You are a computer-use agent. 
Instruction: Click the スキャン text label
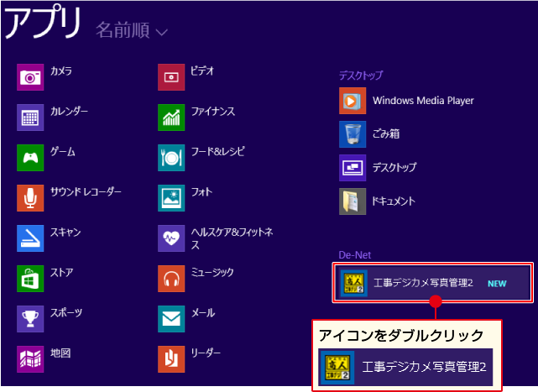tap(65, 232)
